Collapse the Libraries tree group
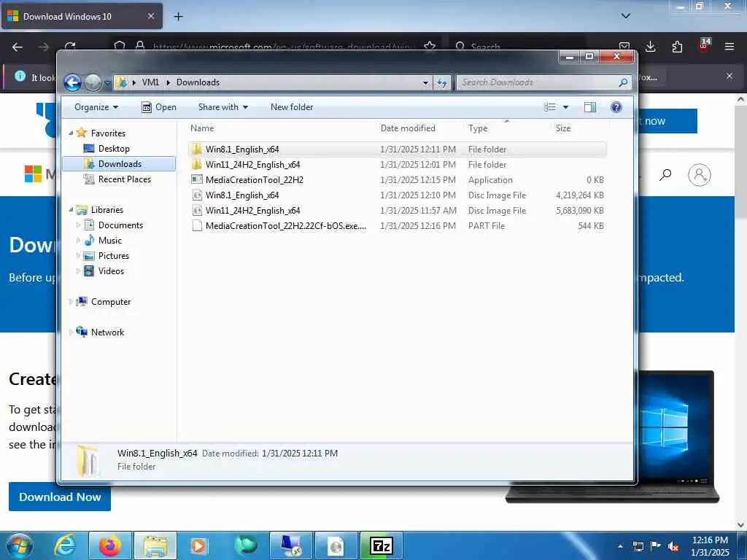The image size is (747, 560). click(71, 209)
